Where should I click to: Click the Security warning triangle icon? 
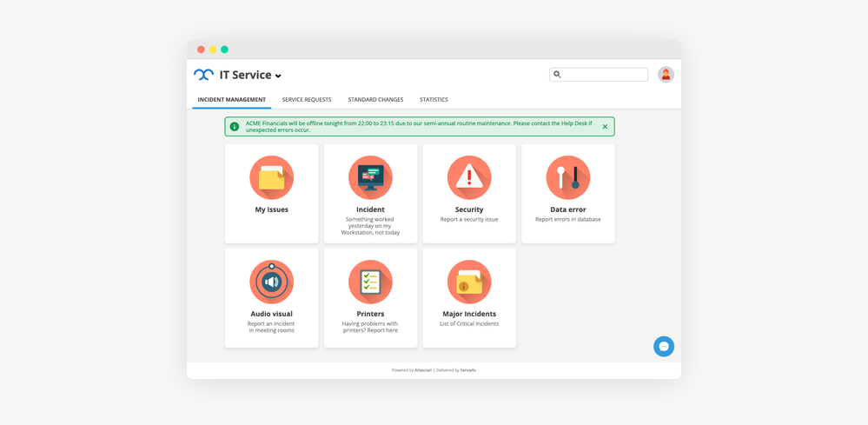469,177
